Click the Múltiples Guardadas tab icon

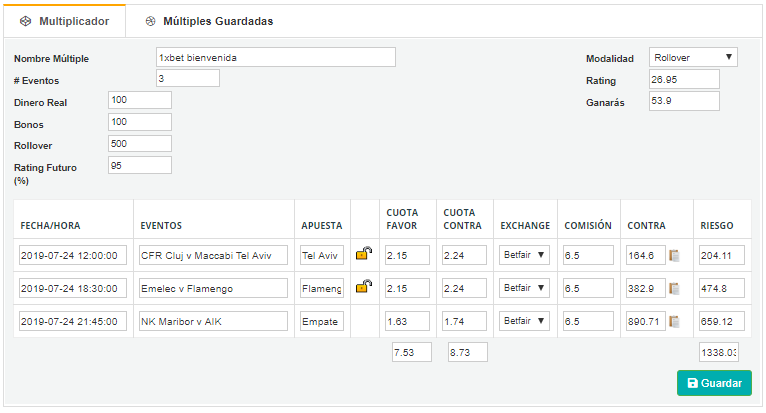(x=150, y=21)
